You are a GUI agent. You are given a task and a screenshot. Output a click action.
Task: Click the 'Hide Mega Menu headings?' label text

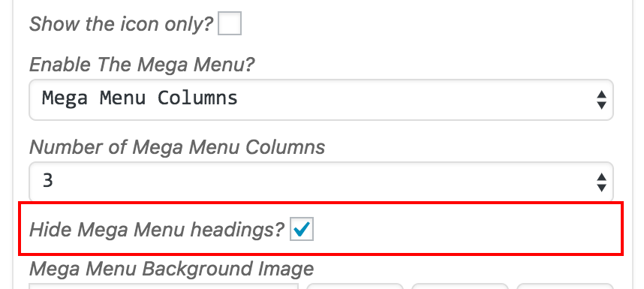157,230
